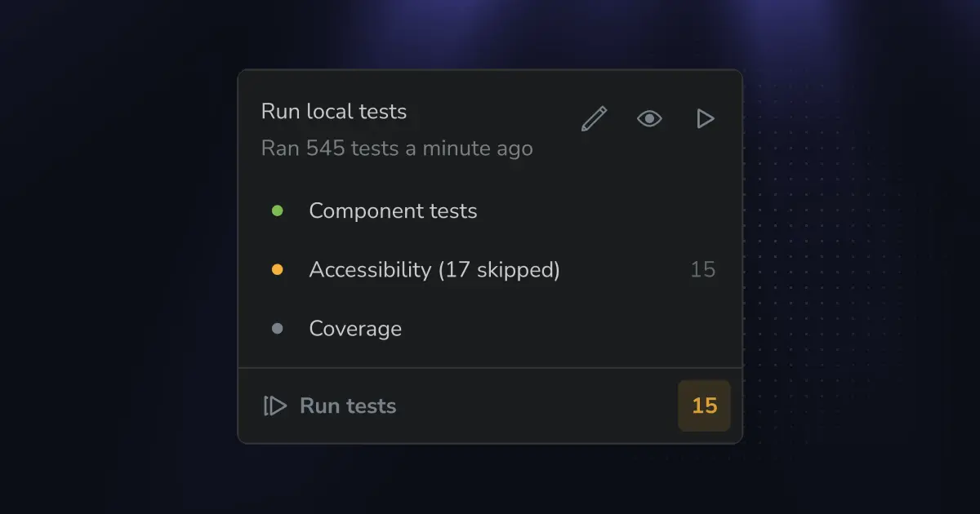The height and width of the screenshot is (514, 980).
Task: Click the play triangle in the header
Action: (705, 119)
